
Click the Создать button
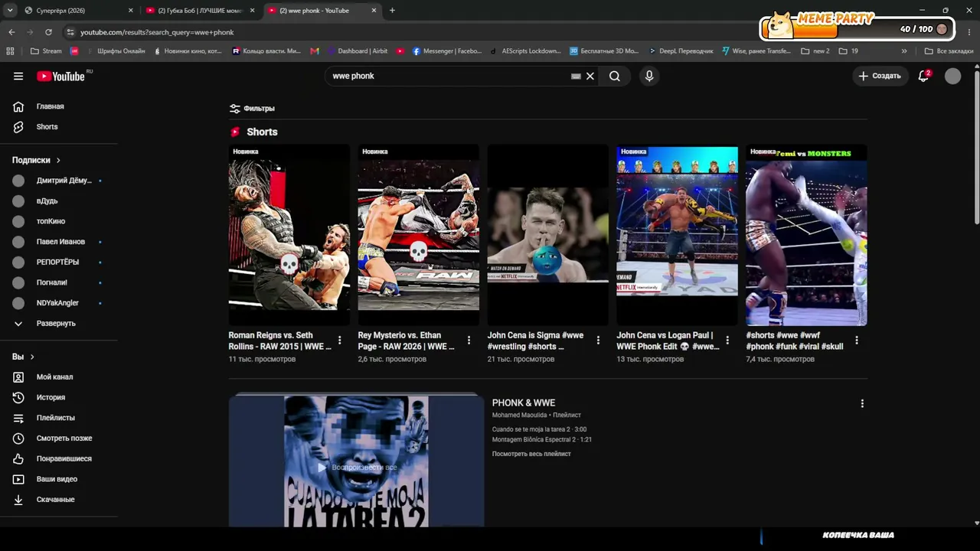pos(880,76)
